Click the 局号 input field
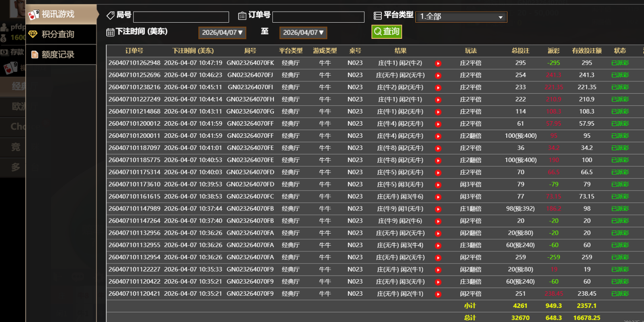The width and height of the screenshot is (644, 322). pyautogui.click(x=181, y=17)
